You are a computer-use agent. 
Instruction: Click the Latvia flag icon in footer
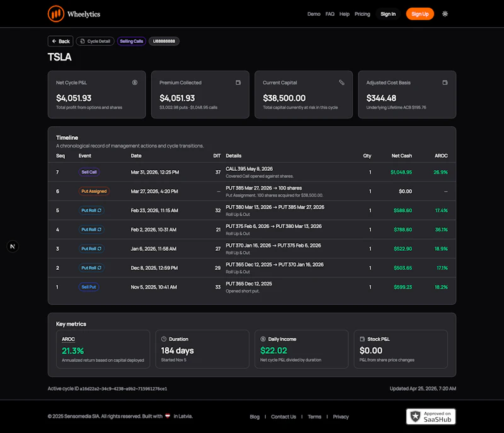168,416
